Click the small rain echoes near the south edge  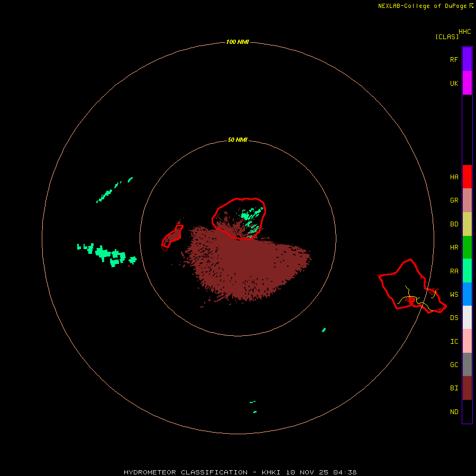253,407
